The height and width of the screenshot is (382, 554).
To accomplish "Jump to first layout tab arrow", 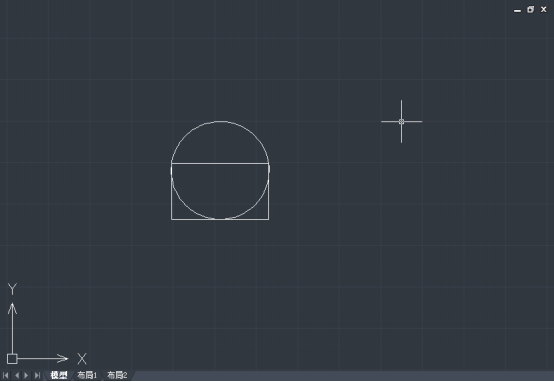I will point(5,375).
